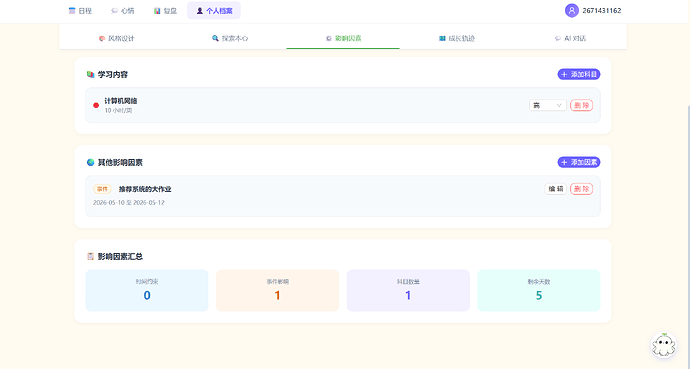This screenshot has height=369, width=690.
Task: Click the 推荐系统的大作业 event title
Action: click(145, 189)
